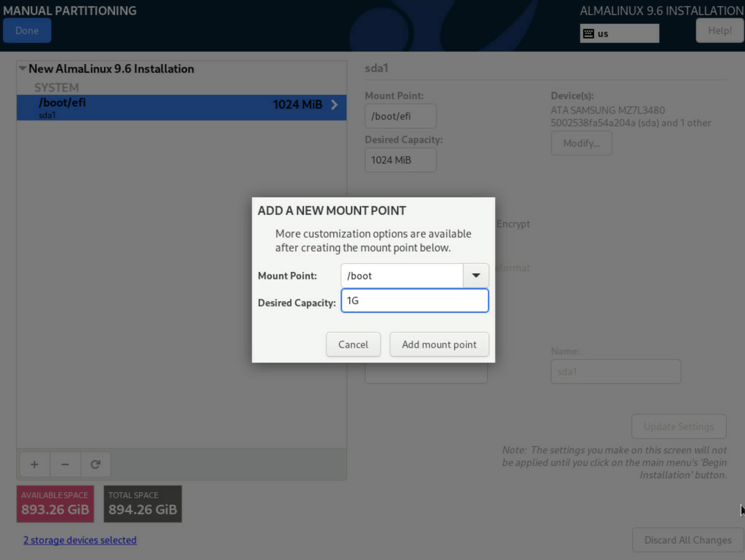Click the background Mount Point field /boot/efi

click(400, 116)
